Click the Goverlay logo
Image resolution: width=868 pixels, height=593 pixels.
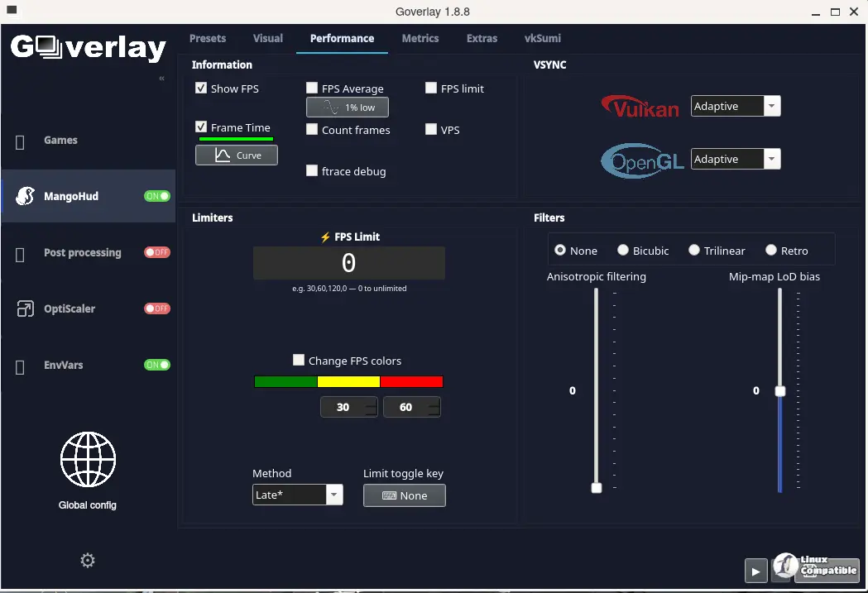pos(88,48)
